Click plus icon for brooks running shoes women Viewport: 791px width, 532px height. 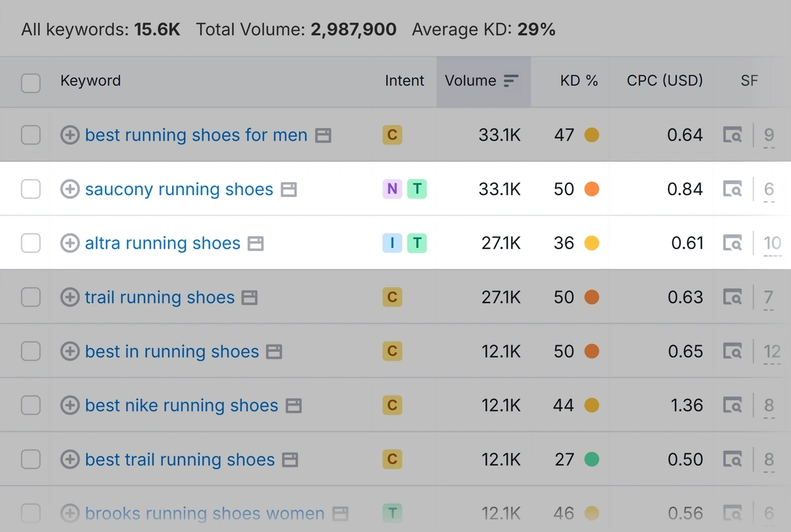click(69, 513)
